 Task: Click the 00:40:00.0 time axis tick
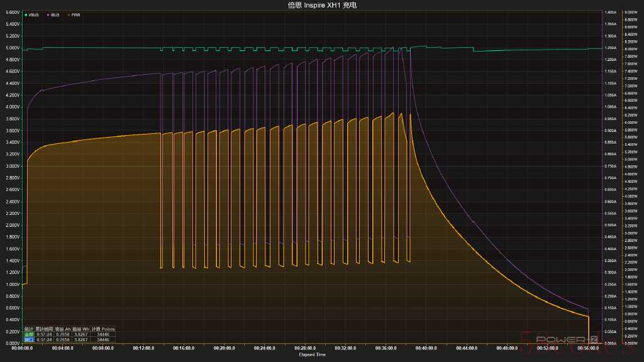(x=426, y=348)
